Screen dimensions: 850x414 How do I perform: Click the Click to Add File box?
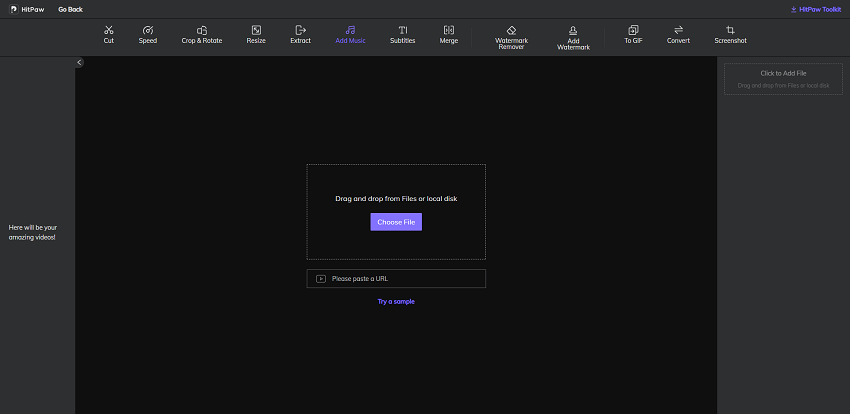(783, 79)
